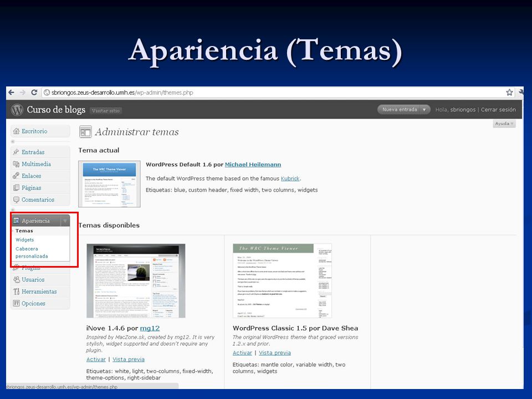Click the Nueva entrada button

pos(400,110)
